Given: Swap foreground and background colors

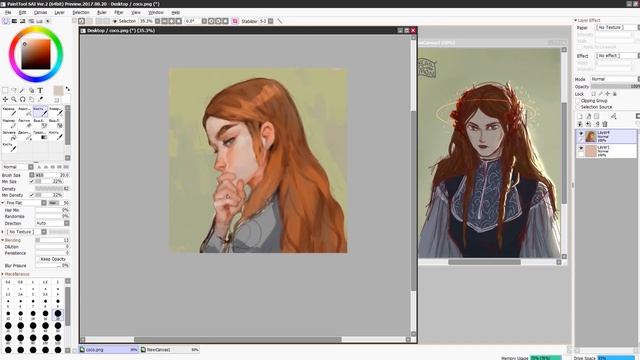Looking at the screenshot, I should coord(67,89).
